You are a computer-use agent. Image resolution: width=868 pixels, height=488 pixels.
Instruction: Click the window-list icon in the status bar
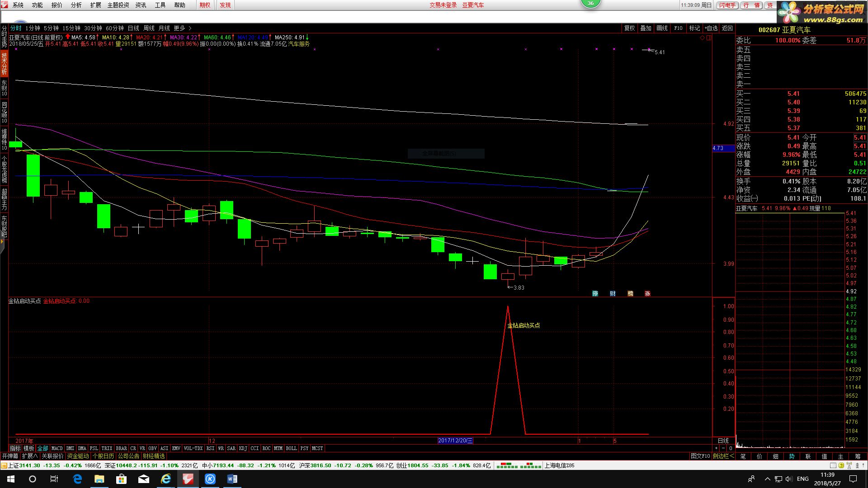pyautogui.click(x=833, y=465)
